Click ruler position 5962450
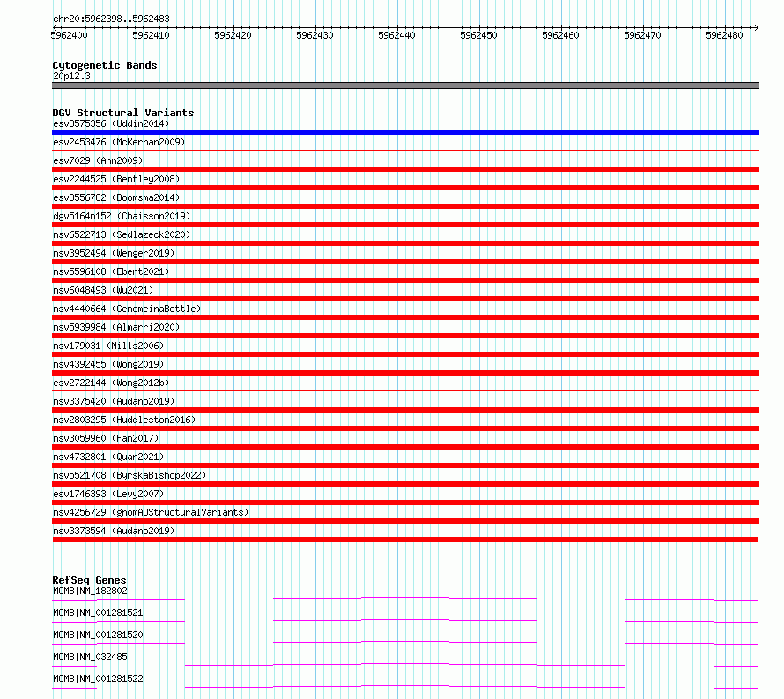The height and width of the screenshot is (699, 784). (479, 35)
